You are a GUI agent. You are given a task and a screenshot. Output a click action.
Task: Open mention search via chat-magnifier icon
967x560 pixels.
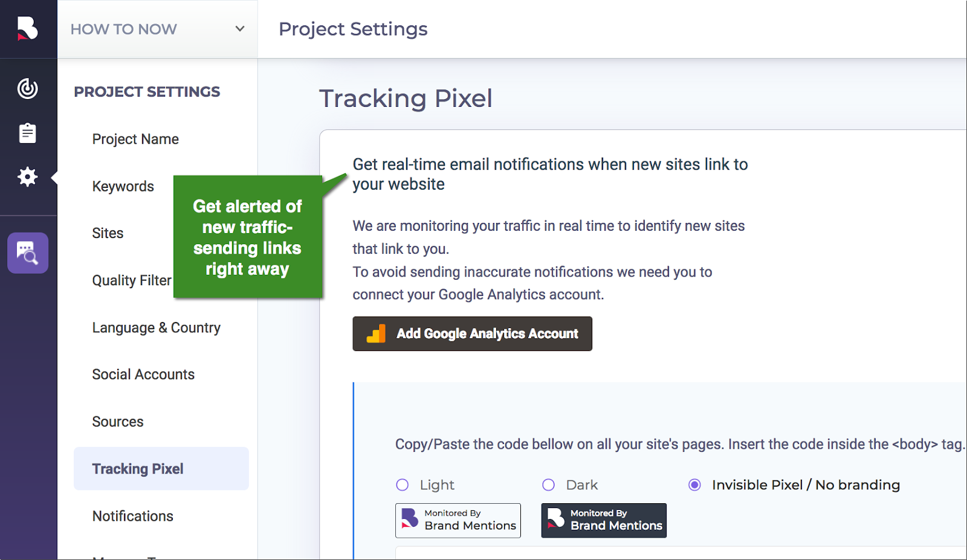(x=27, y=253)
